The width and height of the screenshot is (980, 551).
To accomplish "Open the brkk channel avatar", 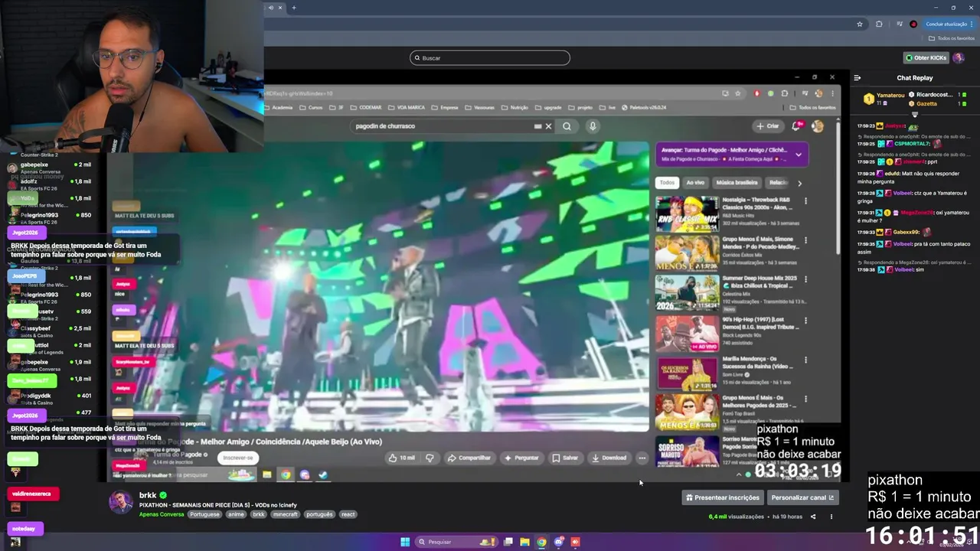I will coord(121,503).
